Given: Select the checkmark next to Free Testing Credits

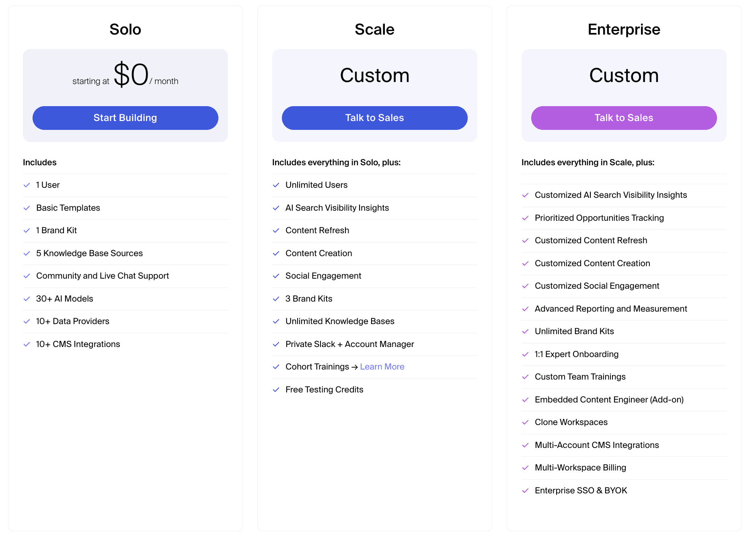Looking at the screenshot, I should pyautogui.click(x=276, y=390).
